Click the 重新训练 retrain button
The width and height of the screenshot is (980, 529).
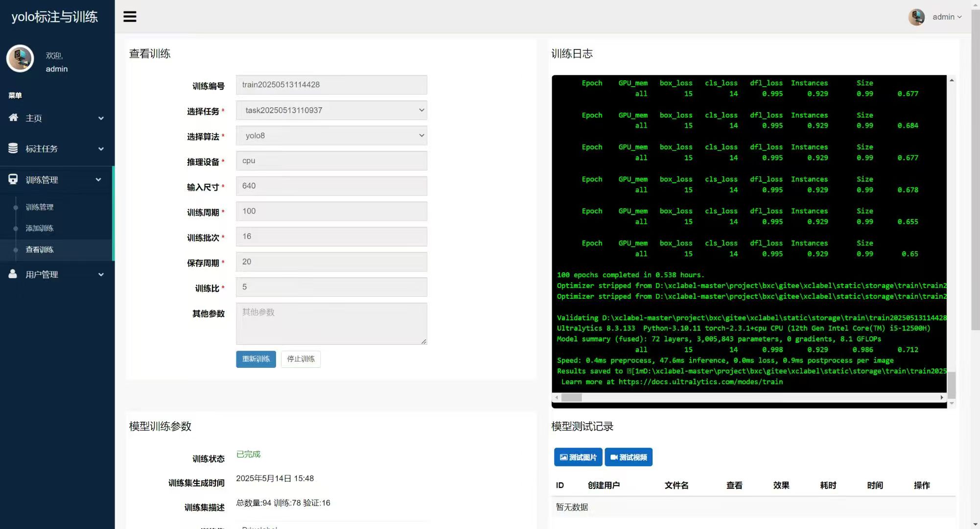pyautogui.click(x=256, y=359)
